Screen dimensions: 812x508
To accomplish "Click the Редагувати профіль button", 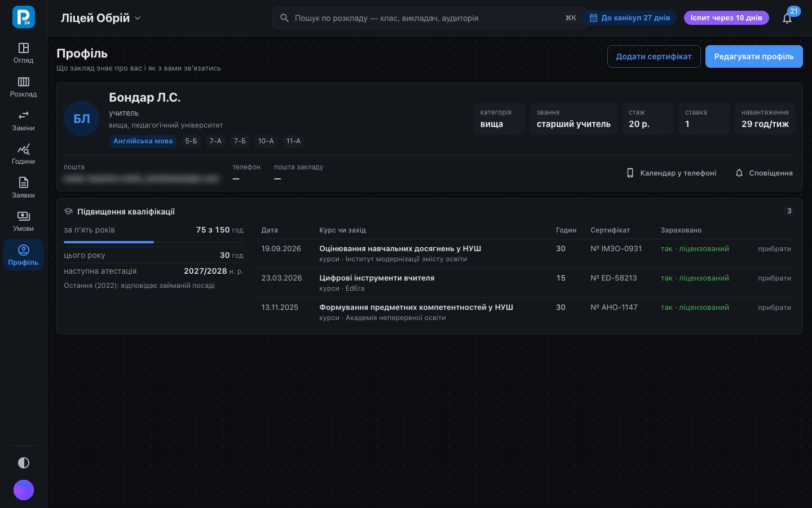I will point(754,56).
